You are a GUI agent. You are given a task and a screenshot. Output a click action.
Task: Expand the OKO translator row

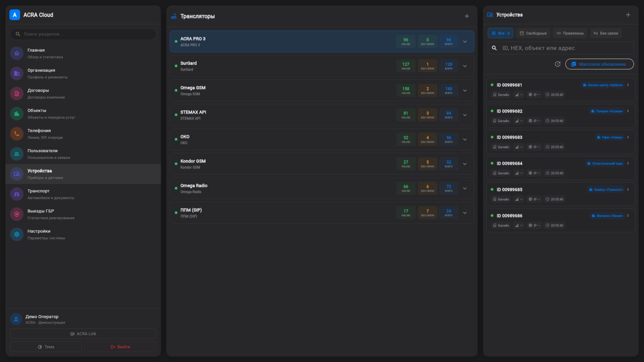(465, 139)
